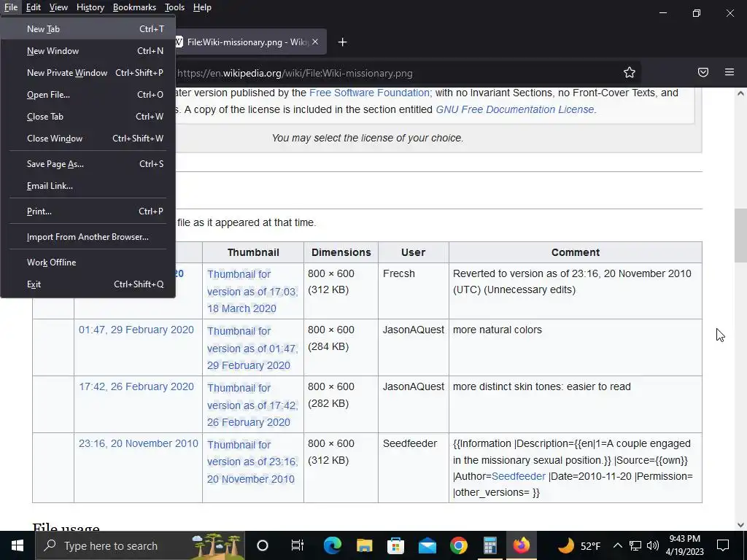Open the Save to Pocket icon
The width and height of the screenshot is (747, 560).
pos(703,72)
